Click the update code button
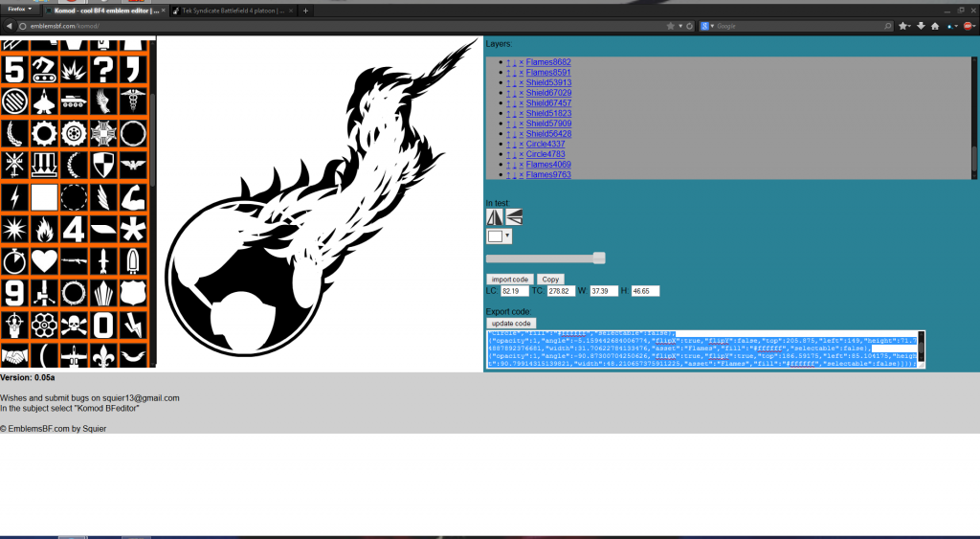This screenshot has width=980, height=539. [510, 324]
